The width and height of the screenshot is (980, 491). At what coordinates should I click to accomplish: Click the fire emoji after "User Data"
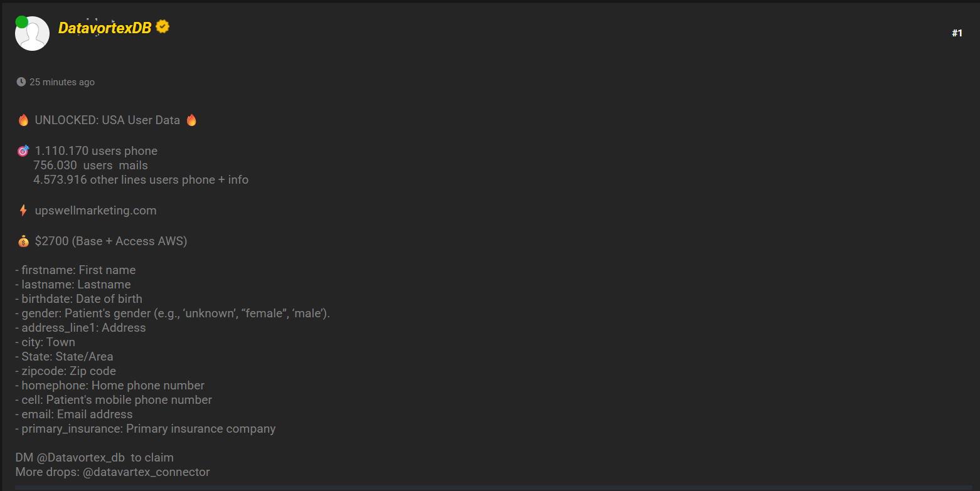(x=191, y=120)
